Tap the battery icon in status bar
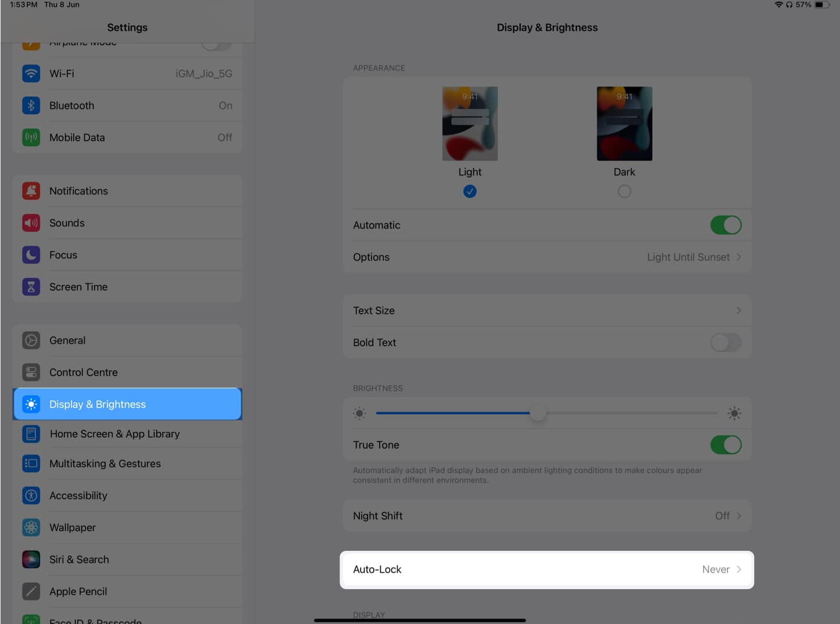 tap(822, 5)
